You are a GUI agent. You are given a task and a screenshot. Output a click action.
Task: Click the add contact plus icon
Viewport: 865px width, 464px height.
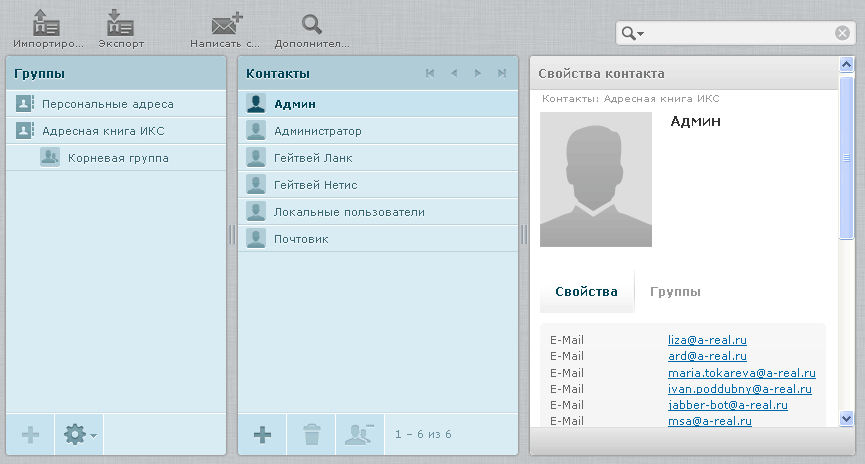(x=262, y=434)
